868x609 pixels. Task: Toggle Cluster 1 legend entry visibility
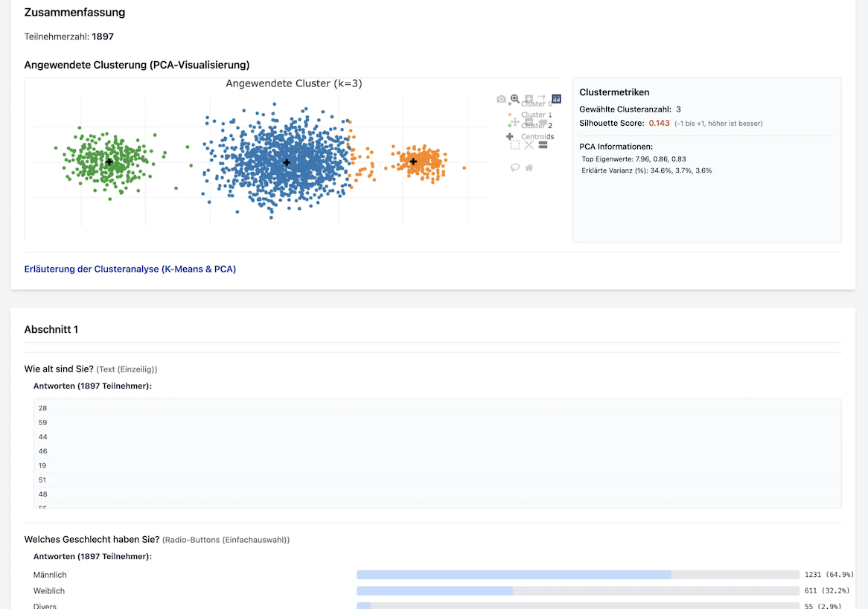tap(539, 115)
